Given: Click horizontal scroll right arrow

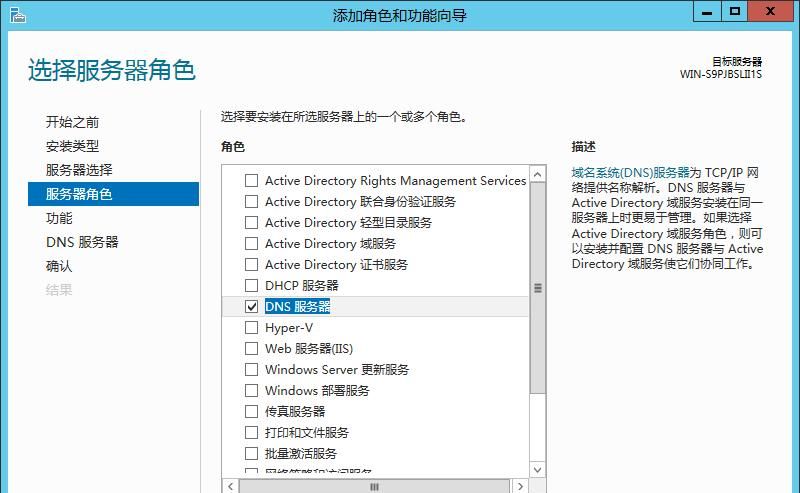Looking at the screenshot, I should [520, 486].
